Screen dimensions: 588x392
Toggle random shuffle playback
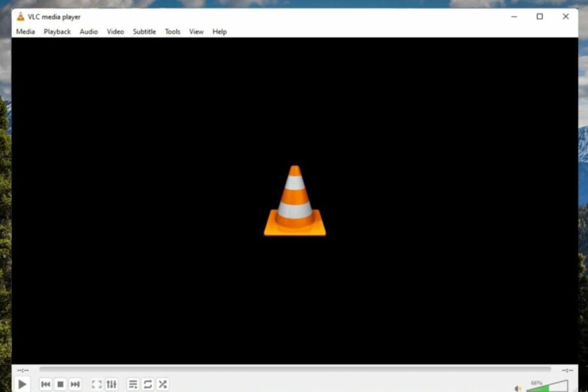[x=163, y=384]
